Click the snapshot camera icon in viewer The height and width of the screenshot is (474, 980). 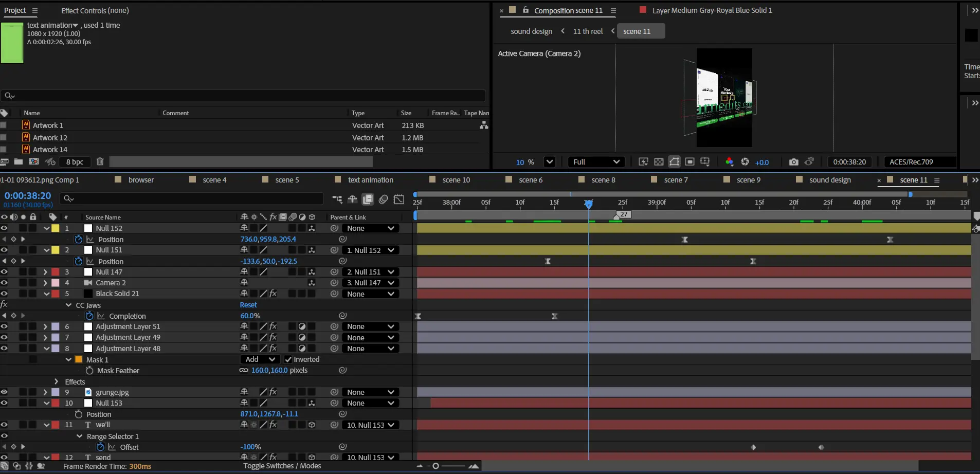pos(793,162)
